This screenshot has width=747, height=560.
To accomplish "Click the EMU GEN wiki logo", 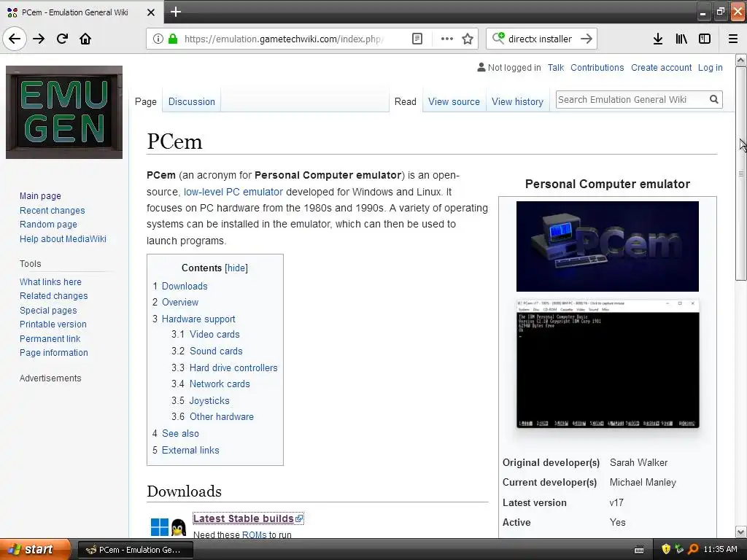I will tap(64, 112).
